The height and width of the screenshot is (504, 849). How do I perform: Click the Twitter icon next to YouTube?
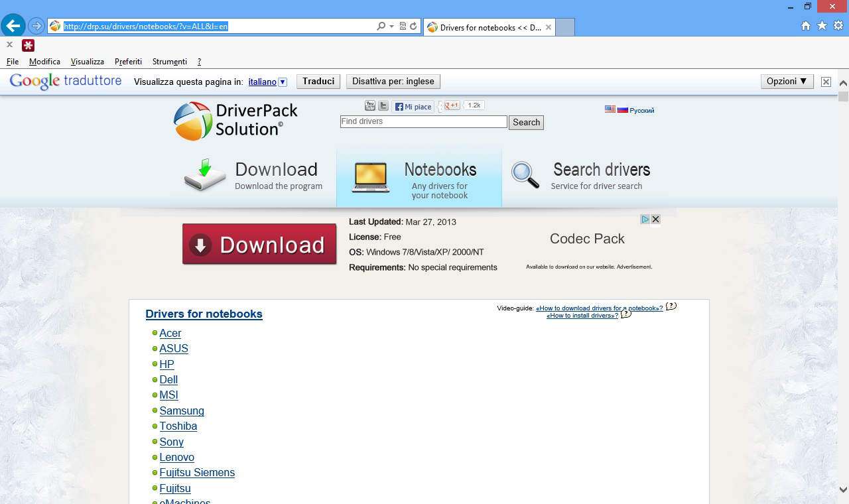click(x=383, y=105)
